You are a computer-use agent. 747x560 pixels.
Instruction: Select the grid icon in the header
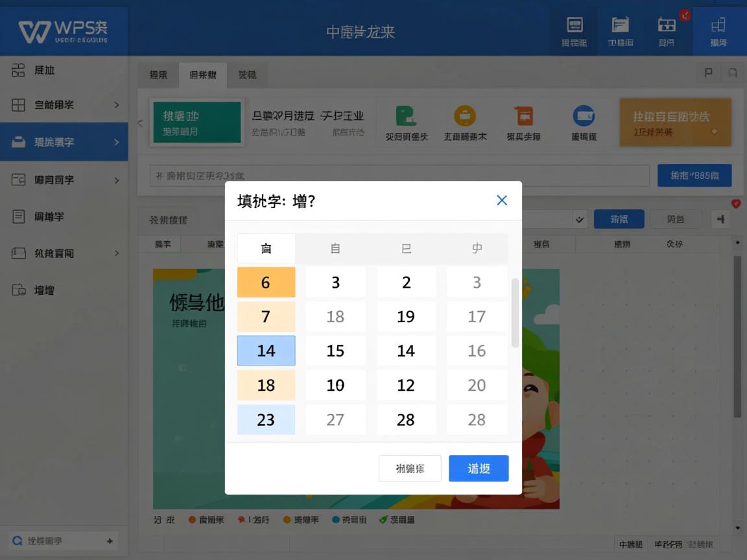coord(666,30)
